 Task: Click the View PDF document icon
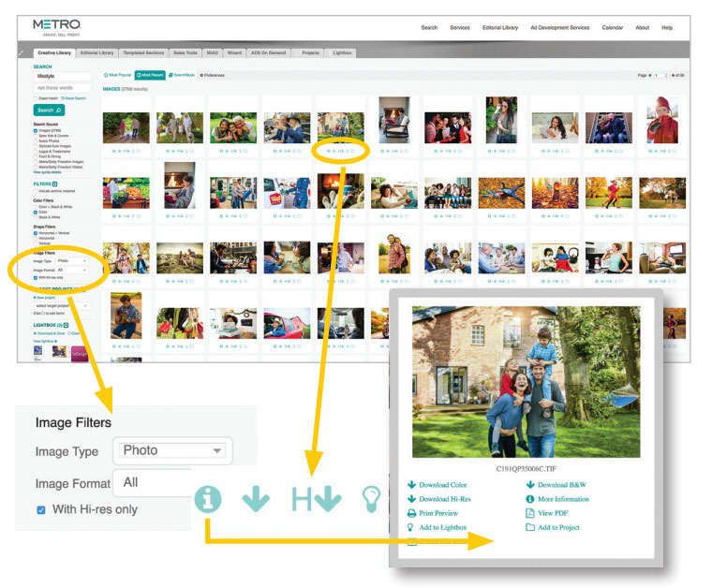click(x=530, y=513)
